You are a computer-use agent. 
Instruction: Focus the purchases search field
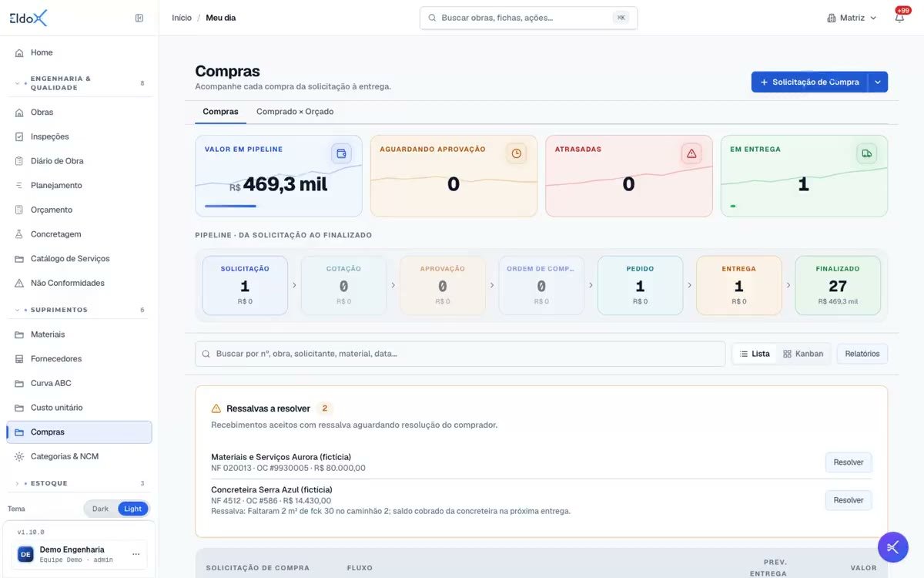460,354
